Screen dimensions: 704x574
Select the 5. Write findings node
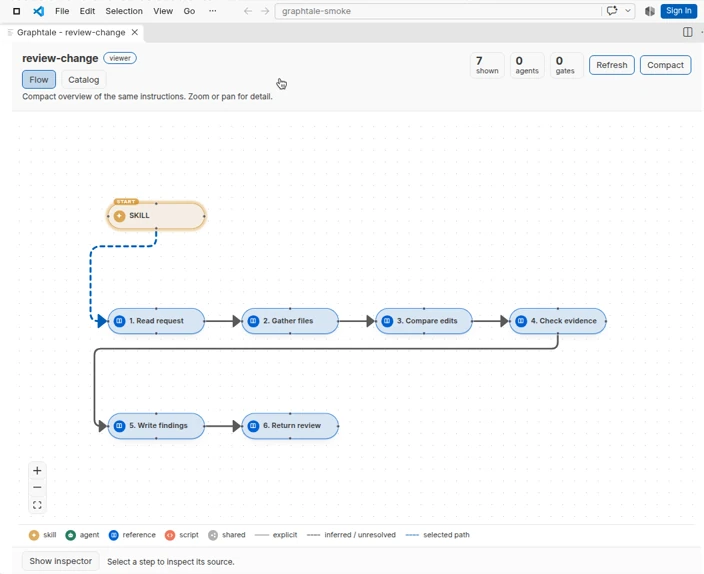click(156, 426)
